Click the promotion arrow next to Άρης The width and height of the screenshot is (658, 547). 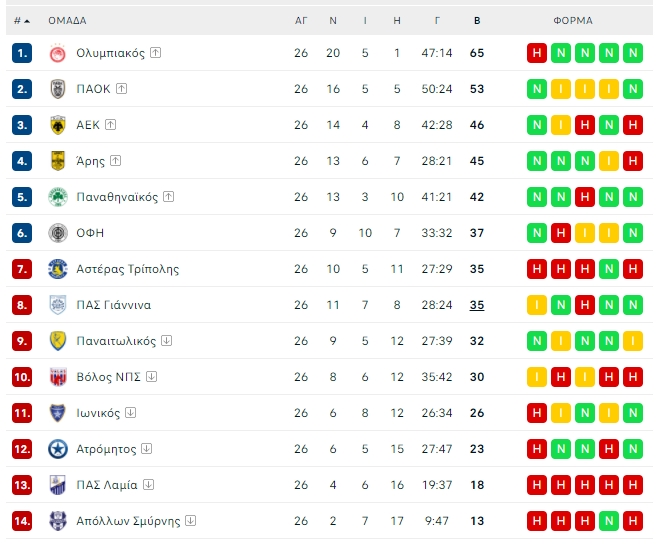point(115,161)
